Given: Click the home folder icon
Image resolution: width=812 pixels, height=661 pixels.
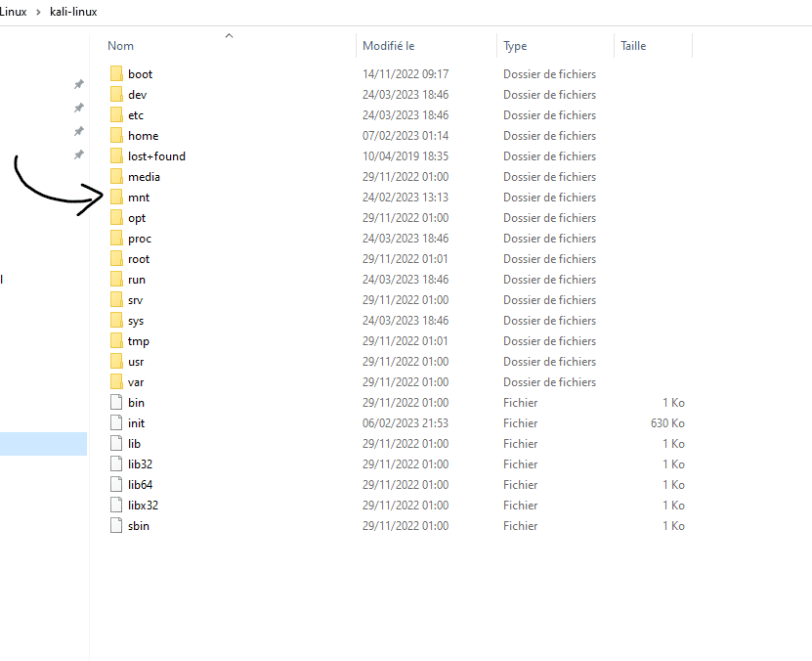Looking at the screenshot, I should [x=116, y=135].
